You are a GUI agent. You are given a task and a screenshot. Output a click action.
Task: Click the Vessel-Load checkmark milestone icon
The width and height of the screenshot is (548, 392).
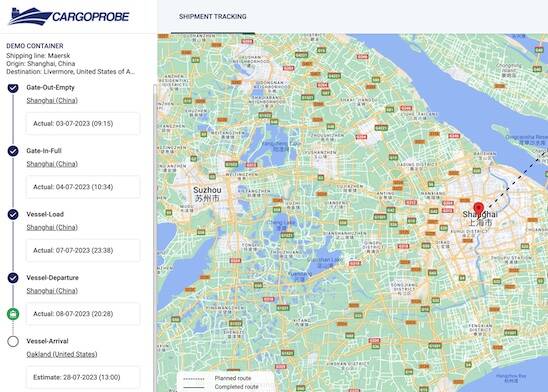pos(13,215)
